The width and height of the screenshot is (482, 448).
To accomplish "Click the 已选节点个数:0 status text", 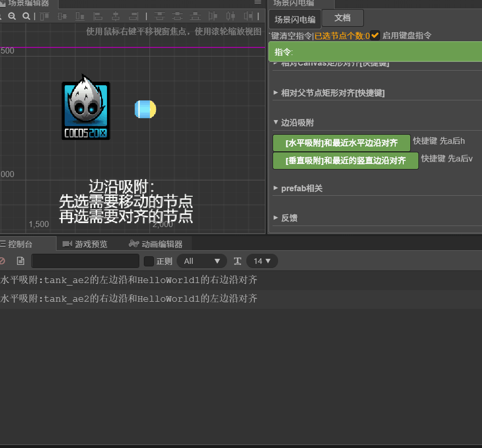I will (x=342, y=36).
